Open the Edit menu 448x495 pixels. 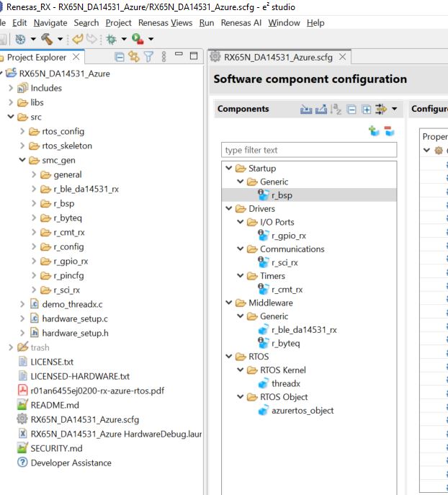tap(19, 23)
